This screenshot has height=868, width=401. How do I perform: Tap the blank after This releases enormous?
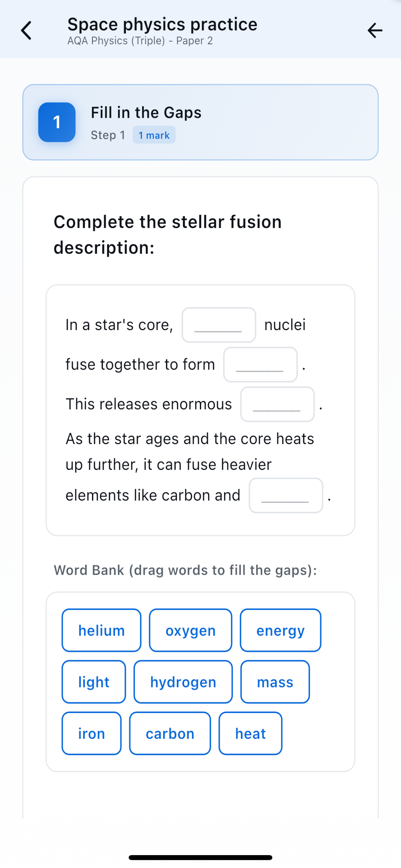pos(277,405)
